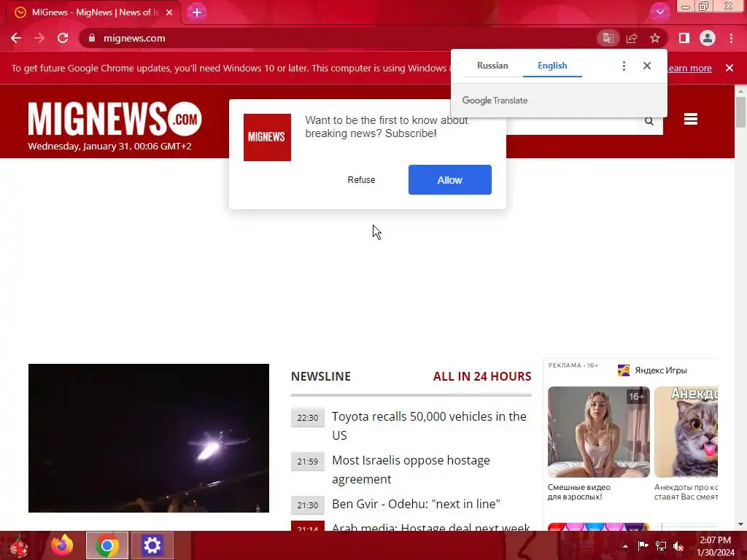Image resolution: width=747 pixels, height=560 pixels.
Task: Click the muted volume tray icon
Action: [678, 546]
